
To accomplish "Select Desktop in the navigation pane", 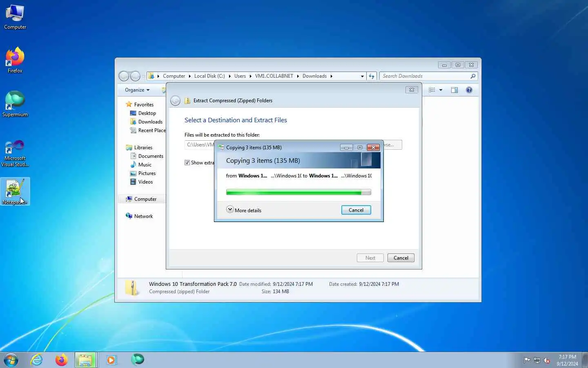I will pos(143,113).
